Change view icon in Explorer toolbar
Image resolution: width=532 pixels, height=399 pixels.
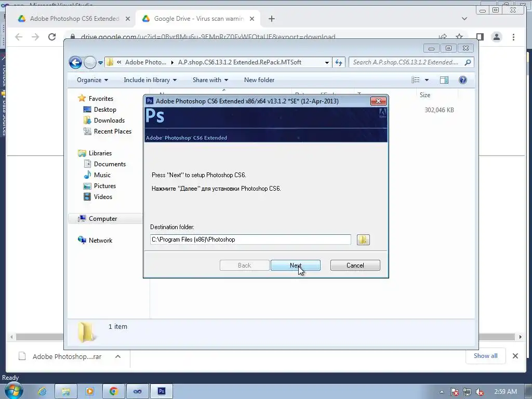(415, 80)
